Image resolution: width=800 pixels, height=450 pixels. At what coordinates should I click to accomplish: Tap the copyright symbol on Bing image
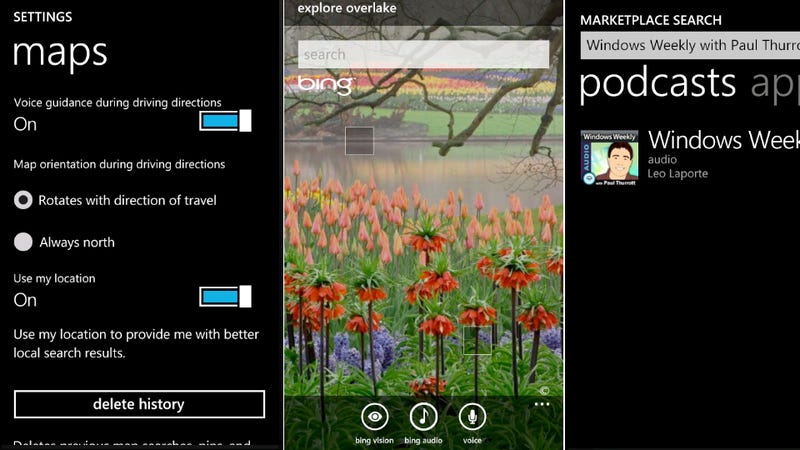tap(544, 391)
